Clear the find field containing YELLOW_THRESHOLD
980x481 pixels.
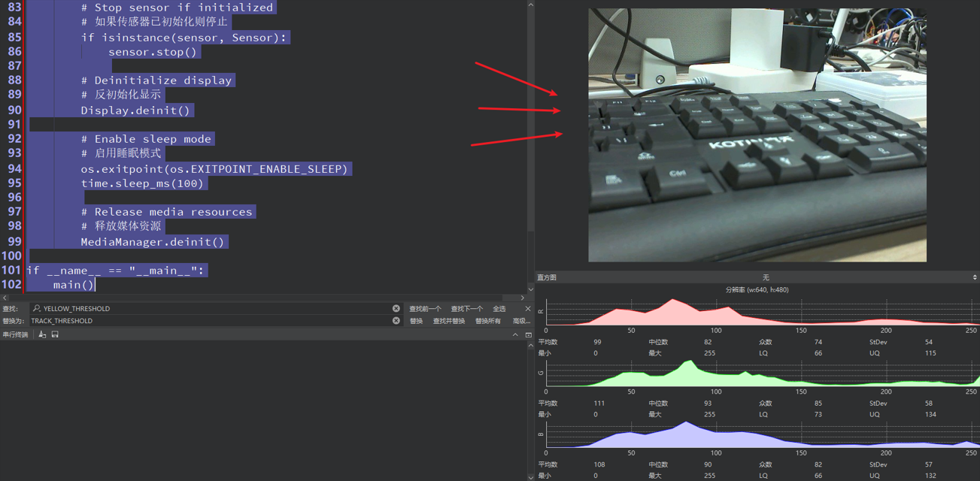tap(396, 309)
